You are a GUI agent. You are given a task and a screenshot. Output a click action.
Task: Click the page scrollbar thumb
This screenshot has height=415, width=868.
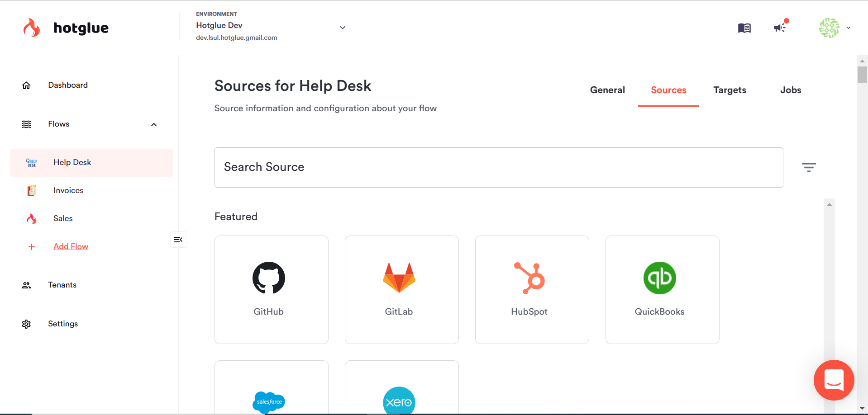862,75
